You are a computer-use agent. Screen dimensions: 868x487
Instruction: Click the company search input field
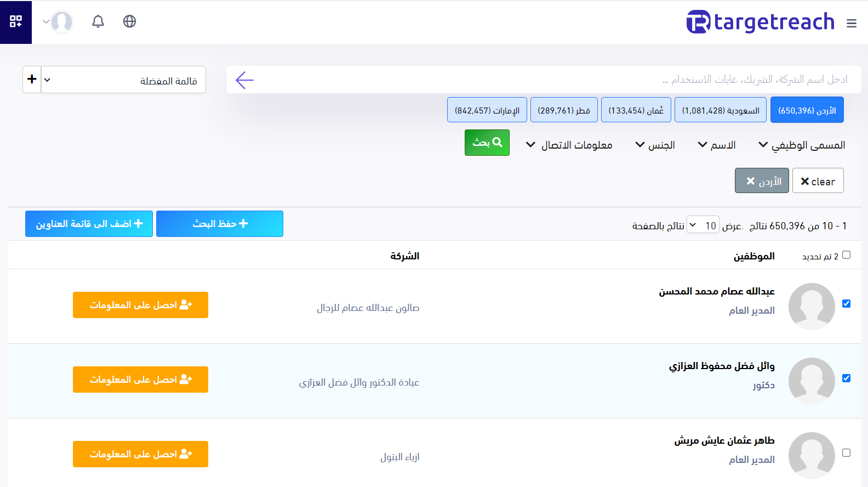tap(548, 80)
